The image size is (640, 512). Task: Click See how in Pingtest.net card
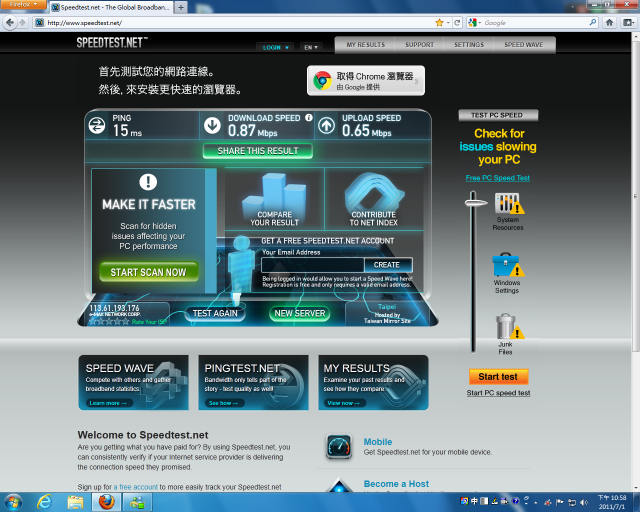[x=224, y=403]
